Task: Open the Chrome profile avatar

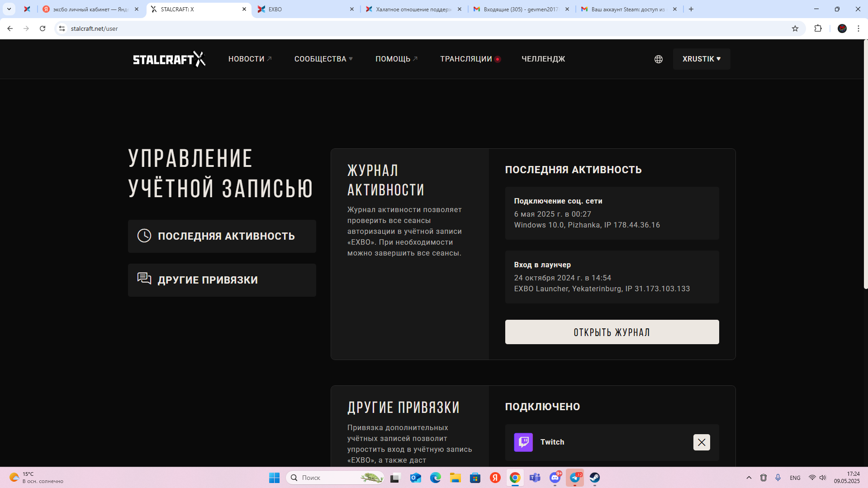Action: (842, 28)
